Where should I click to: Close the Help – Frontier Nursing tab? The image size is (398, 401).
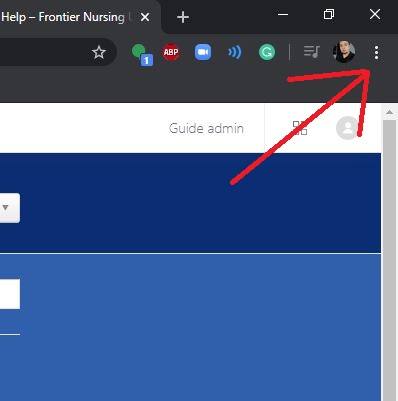145,17
